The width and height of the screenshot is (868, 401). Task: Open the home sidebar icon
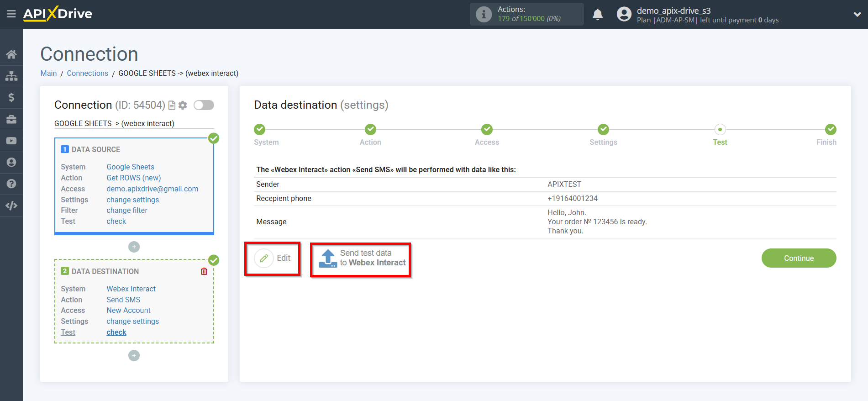pos(11,54)
